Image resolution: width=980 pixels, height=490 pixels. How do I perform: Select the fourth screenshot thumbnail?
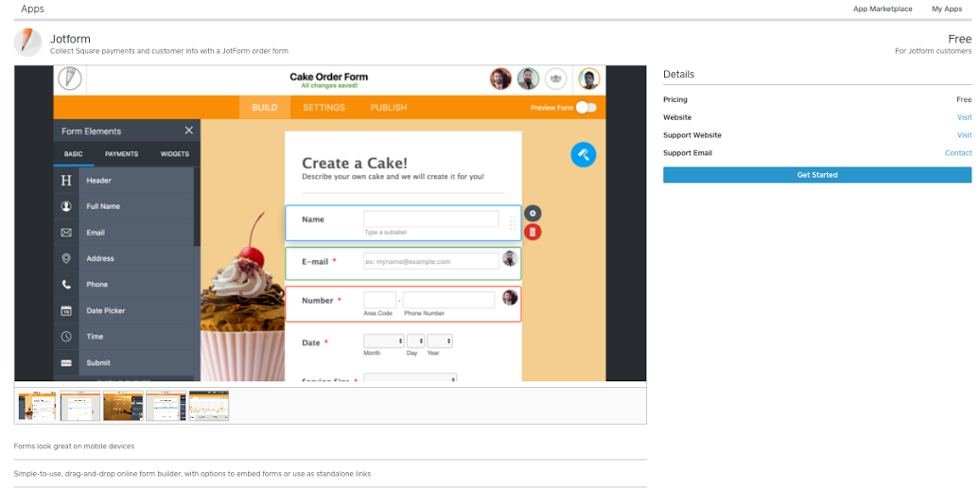point(166,406)
